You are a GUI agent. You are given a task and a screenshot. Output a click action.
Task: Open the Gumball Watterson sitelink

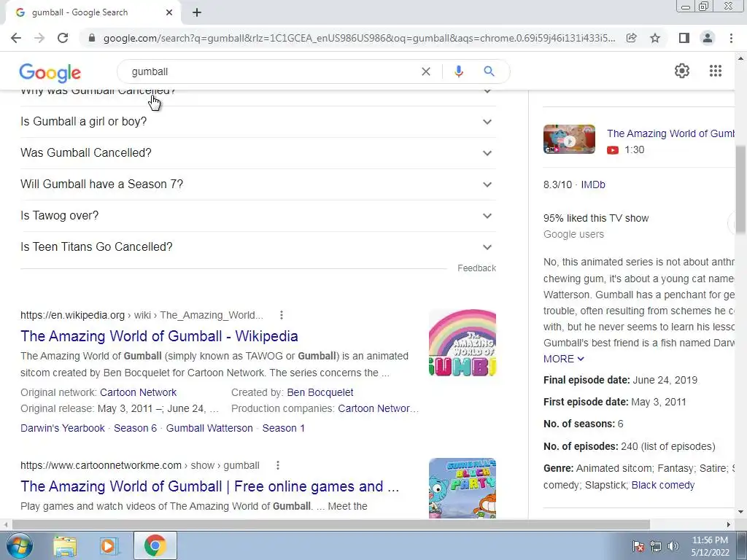click(209, 428)
